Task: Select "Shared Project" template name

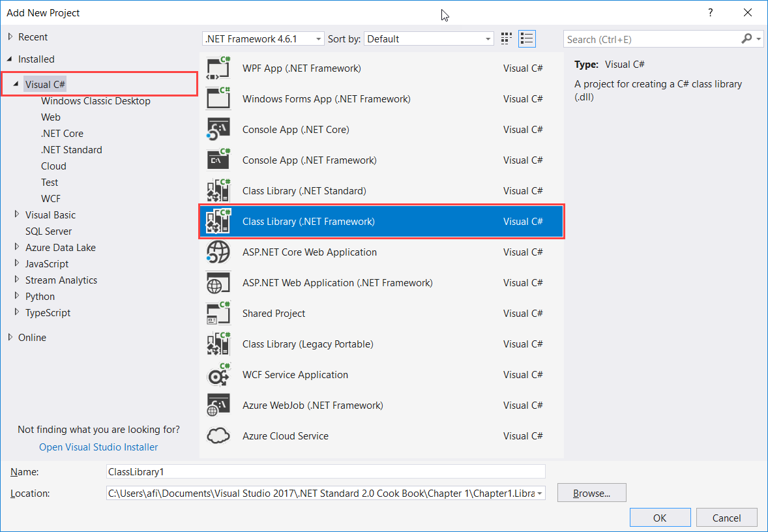Action: 274,314
